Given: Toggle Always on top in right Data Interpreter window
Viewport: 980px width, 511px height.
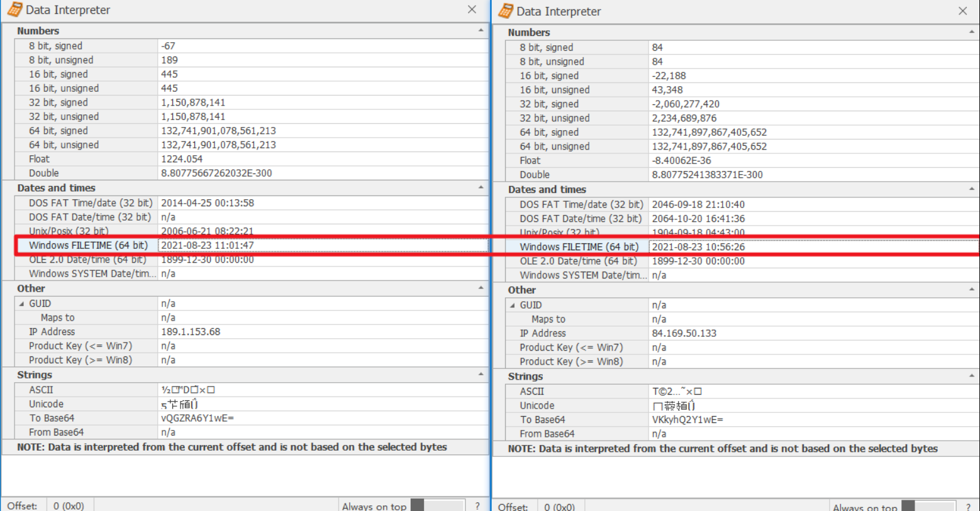Looking at the screenshot, I should (928, 507).
